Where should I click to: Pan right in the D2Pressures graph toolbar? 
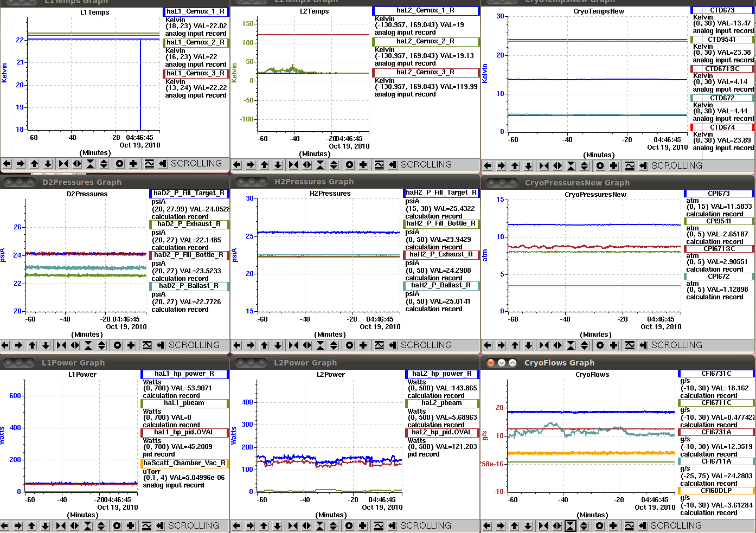coord(18,345)
